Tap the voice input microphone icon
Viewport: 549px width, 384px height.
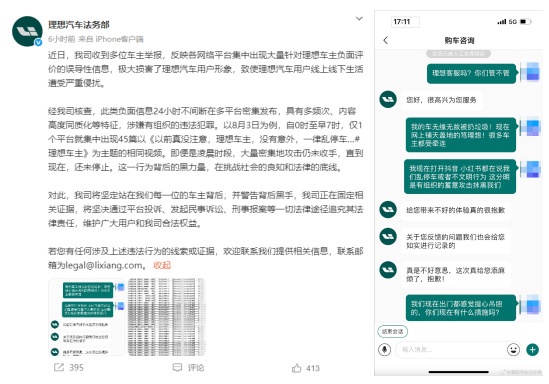pyautogui.click(x=384, y=349)
